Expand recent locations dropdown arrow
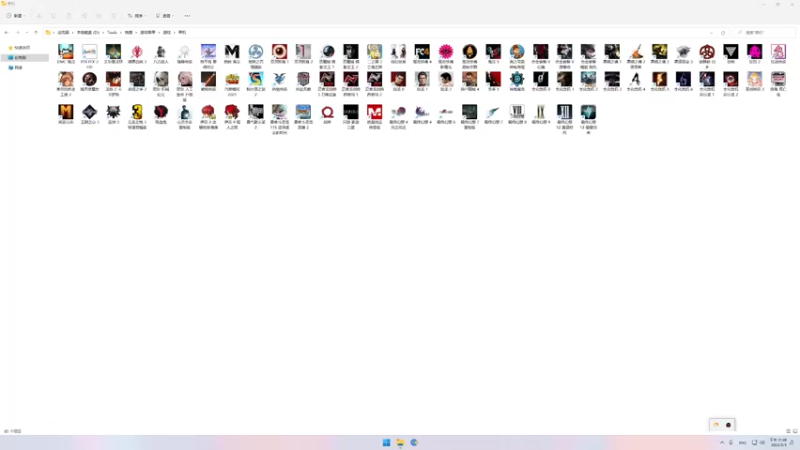Screen dimensions: 800x450 (27, 32)
